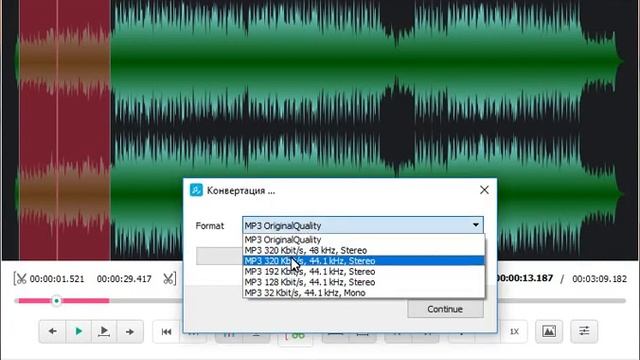The image size is (640, 360).
Task: Close the Конвертация dialog
Action: coord(484,190)
